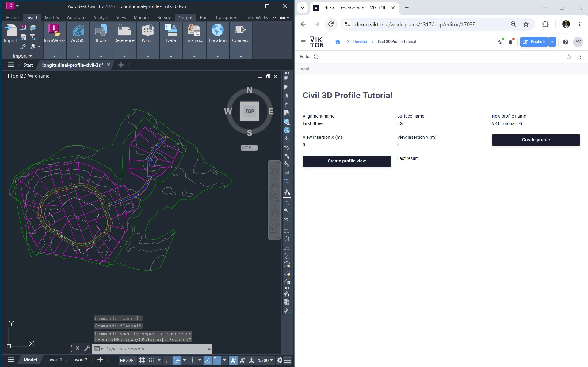Open the Start file tab
This screenshot has height=367, width=588.
pyautogui.click(x=28, y=65)
